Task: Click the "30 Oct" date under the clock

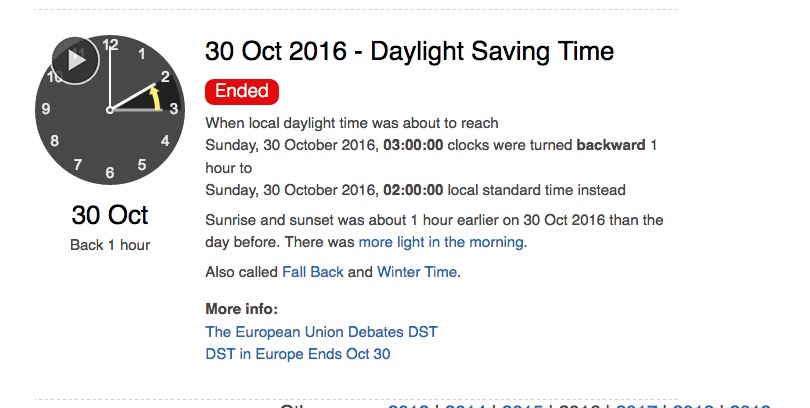Action: point(110,214)
